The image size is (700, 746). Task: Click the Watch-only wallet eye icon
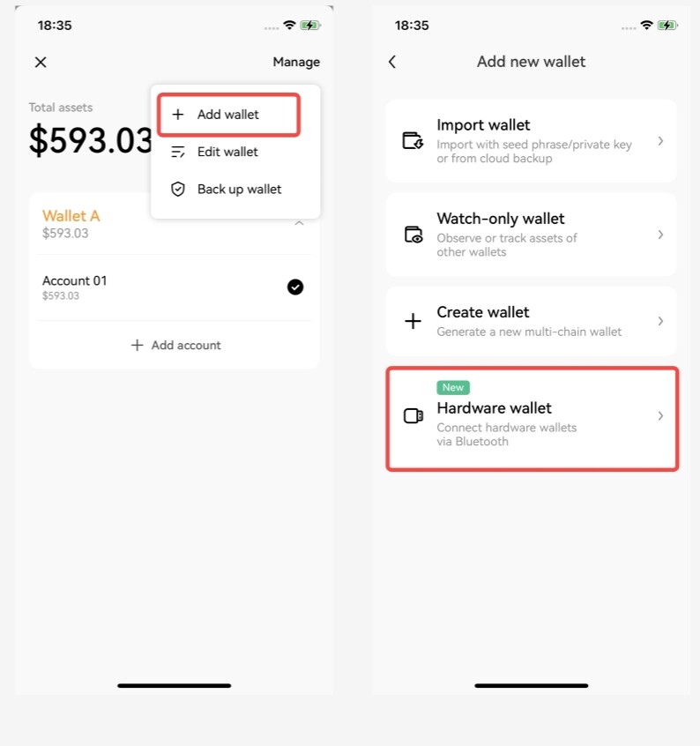coord(413,235)
